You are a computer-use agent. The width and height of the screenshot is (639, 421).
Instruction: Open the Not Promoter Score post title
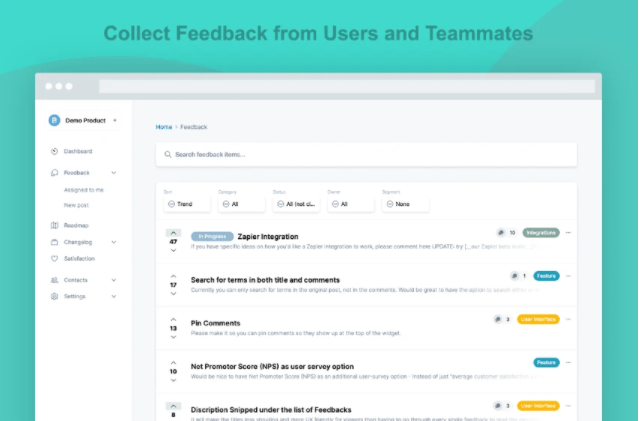coord(272,367)
